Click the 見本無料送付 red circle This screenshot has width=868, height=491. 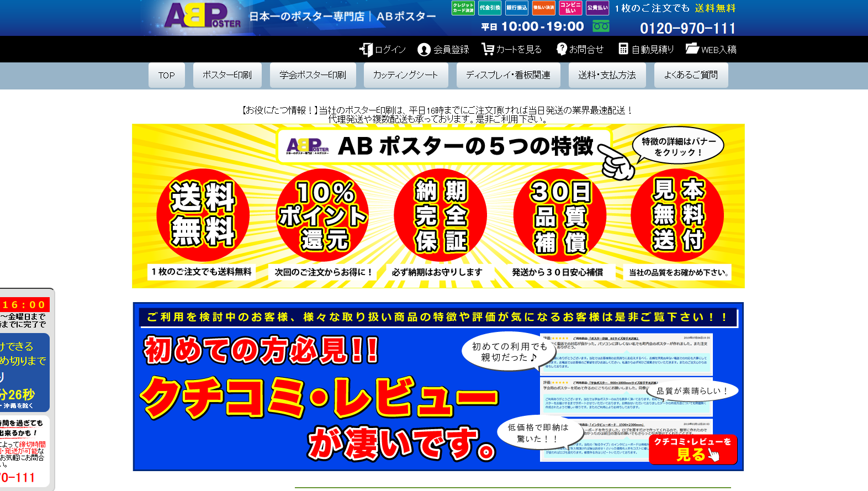[678, 215]
